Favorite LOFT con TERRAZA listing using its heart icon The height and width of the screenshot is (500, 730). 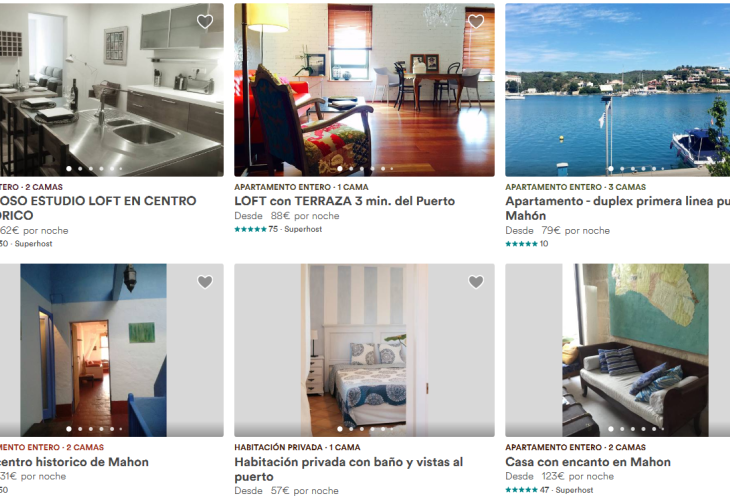click(x=476, y=21)
